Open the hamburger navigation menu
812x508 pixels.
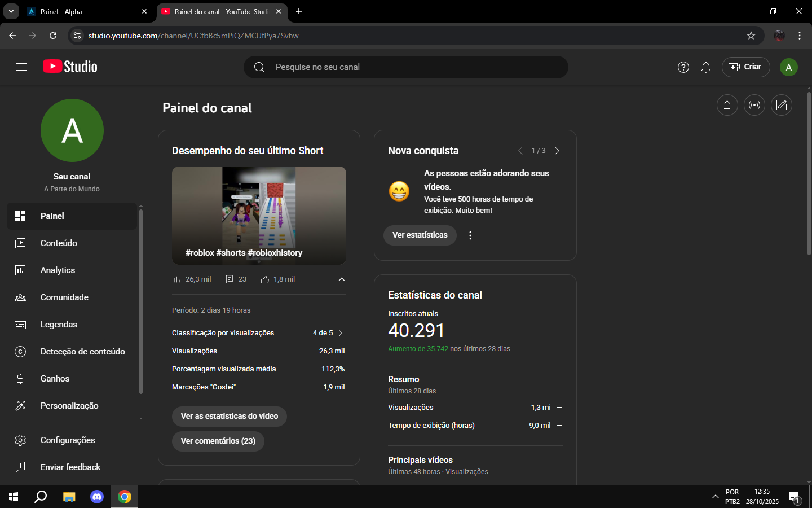[x=21, y=67]
